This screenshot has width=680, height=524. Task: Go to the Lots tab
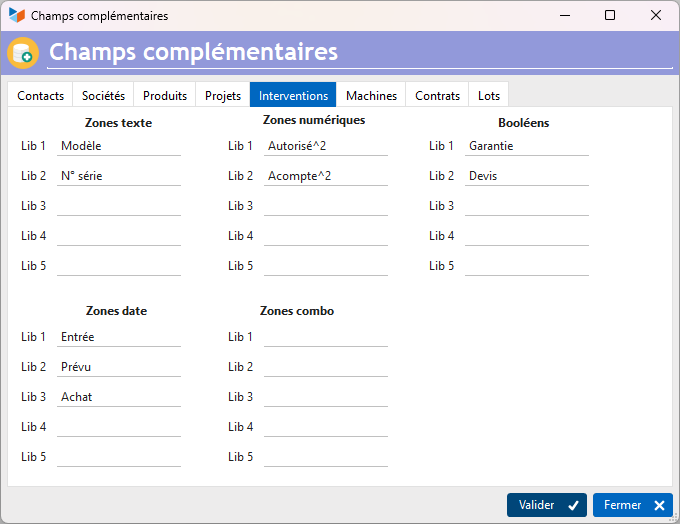point(489,95)
